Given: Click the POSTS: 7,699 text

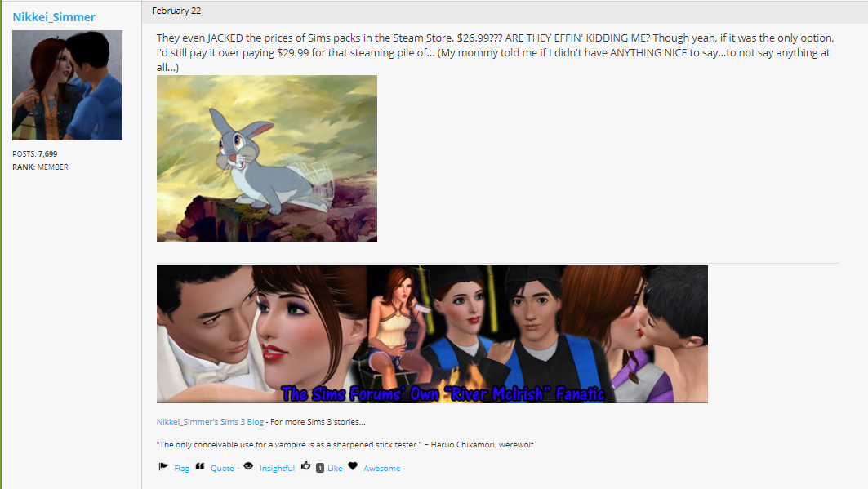Looking at the screenshot, I should click(35, 153).
